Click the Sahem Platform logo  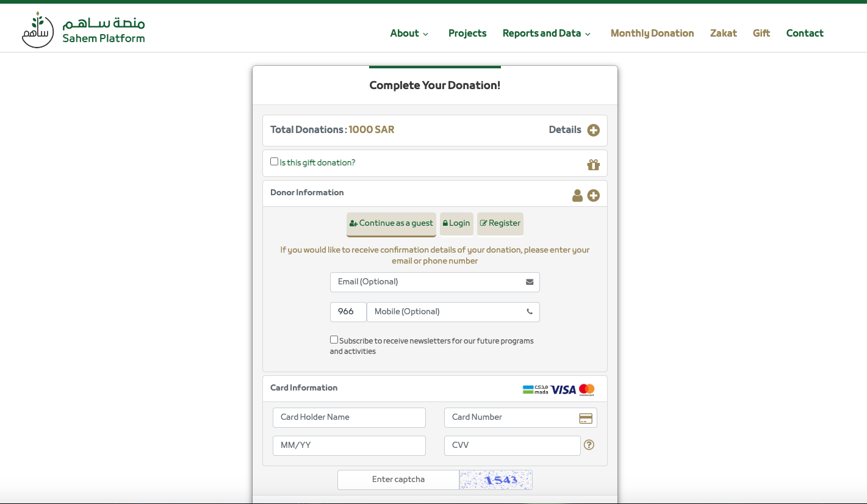[x=84, y=30]
